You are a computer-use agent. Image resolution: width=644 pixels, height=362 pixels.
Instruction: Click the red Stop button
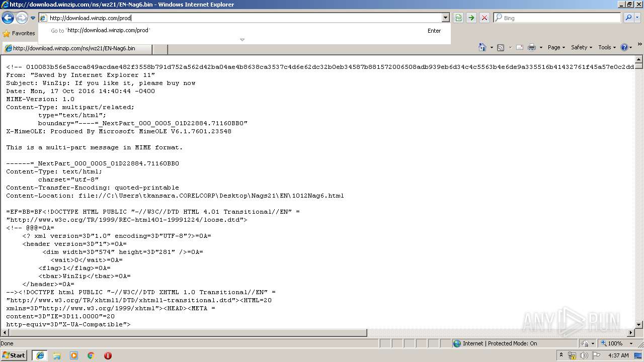[485, 18]
